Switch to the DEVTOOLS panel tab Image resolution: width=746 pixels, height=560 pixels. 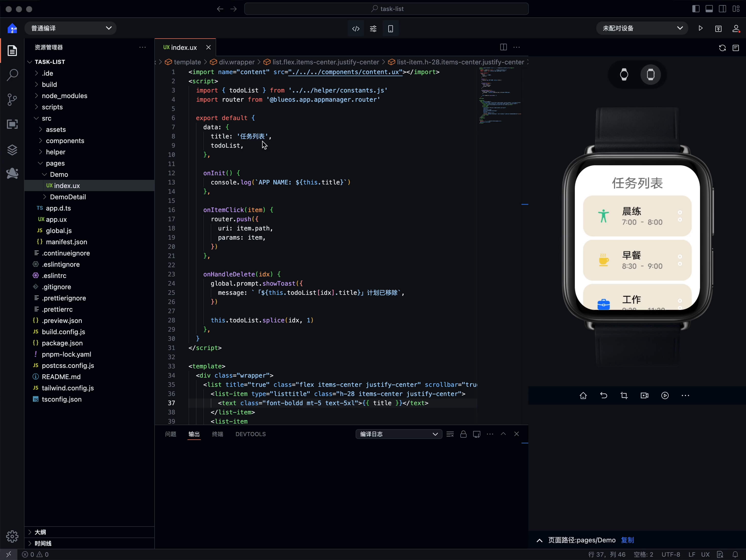250,434
